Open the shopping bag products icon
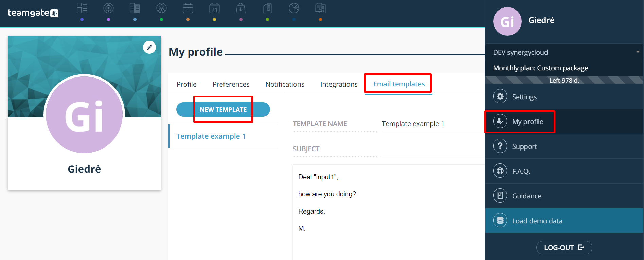The height and width of the screenshot is (260, 644). tap(241, 8)
